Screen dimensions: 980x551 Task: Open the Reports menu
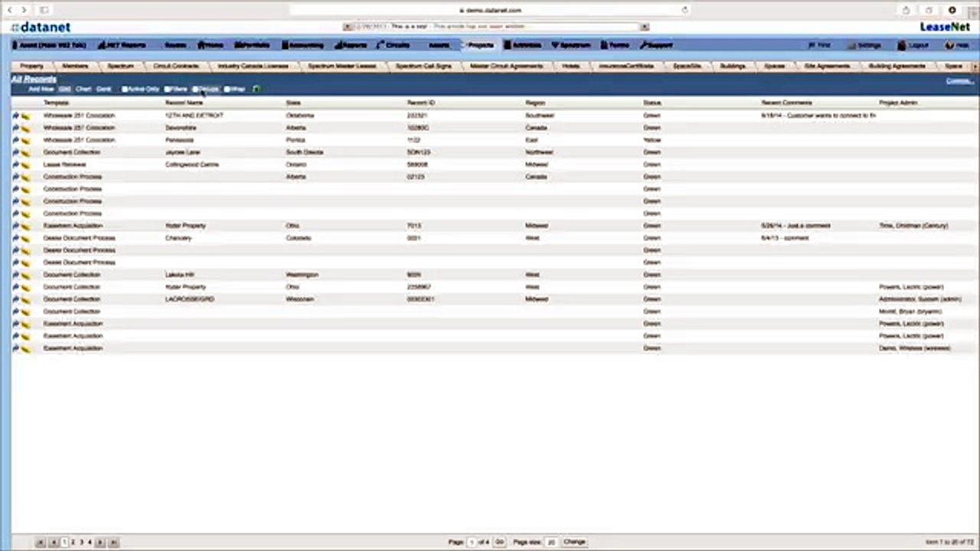tap(351, 45)
